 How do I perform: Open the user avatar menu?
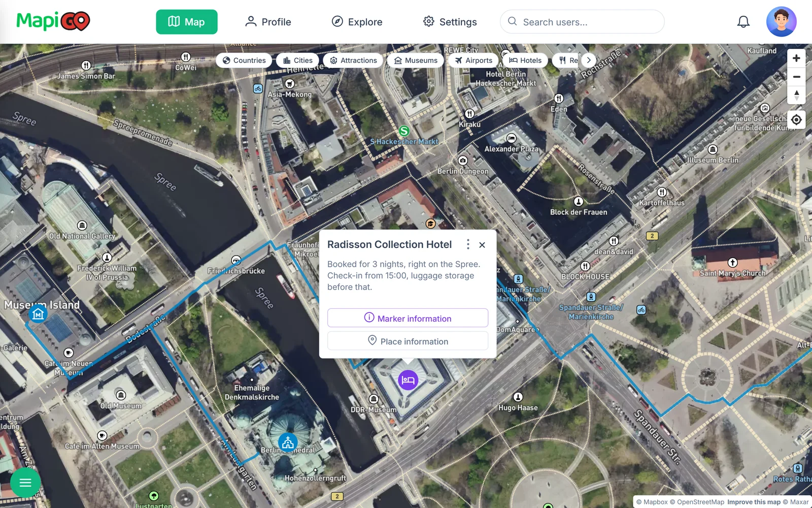click(781, 22)
